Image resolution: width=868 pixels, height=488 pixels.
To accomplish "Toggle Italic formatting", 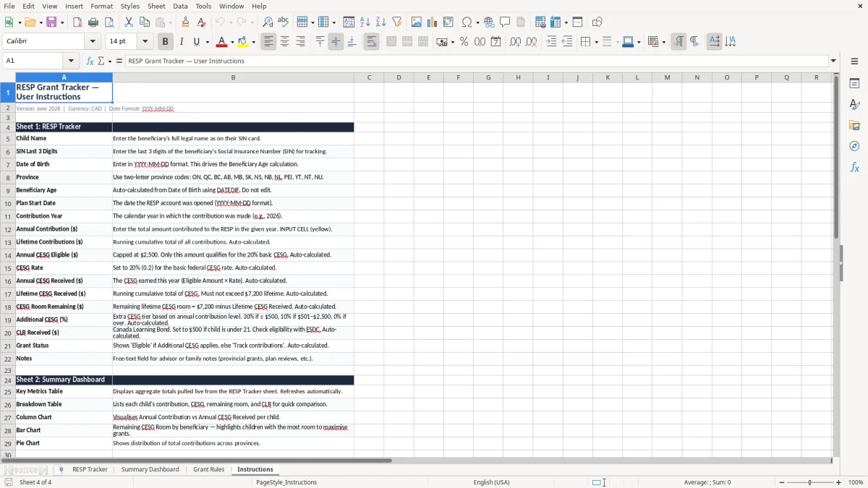I will pos(181,42).
